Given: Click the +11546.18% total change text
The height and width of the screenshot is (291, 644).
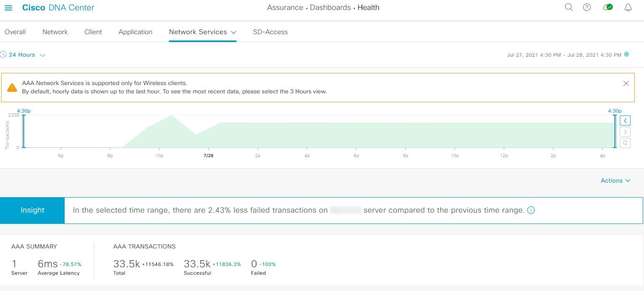Looking at the screenshot, I should 158,264.
